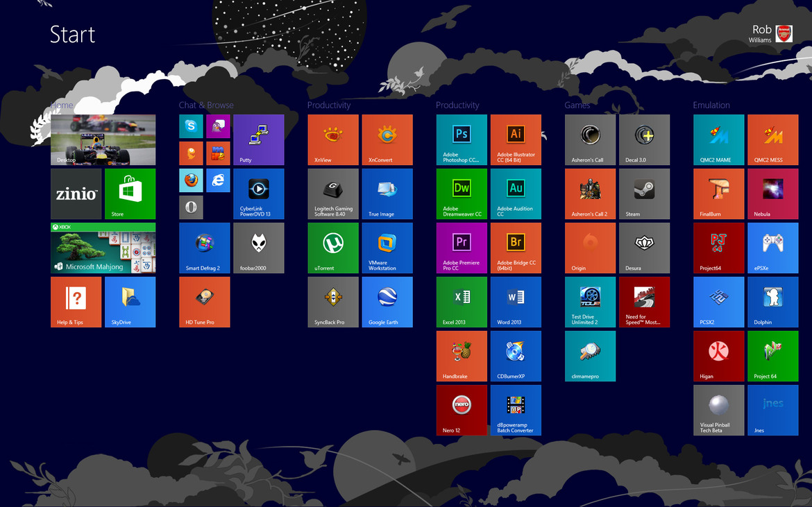Open the Nero 12 tile
This screenshot has width=812, height=507.
(462, 411)
